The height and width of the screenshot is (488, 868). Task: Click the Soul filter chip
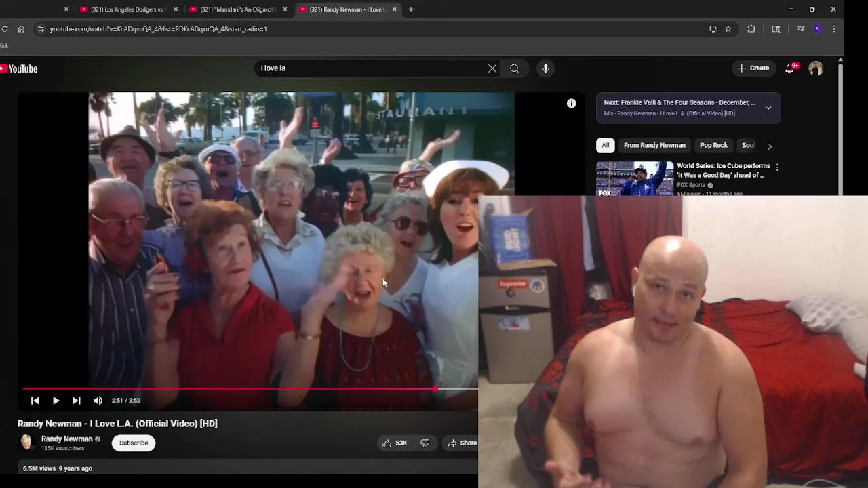pos(748,145)
